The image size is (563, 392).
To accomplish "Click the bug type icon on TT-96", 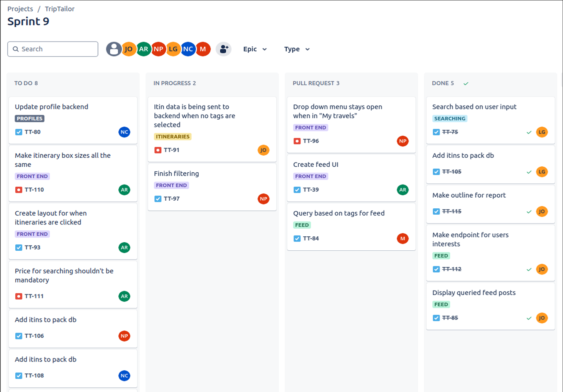I will coord(297,141).
